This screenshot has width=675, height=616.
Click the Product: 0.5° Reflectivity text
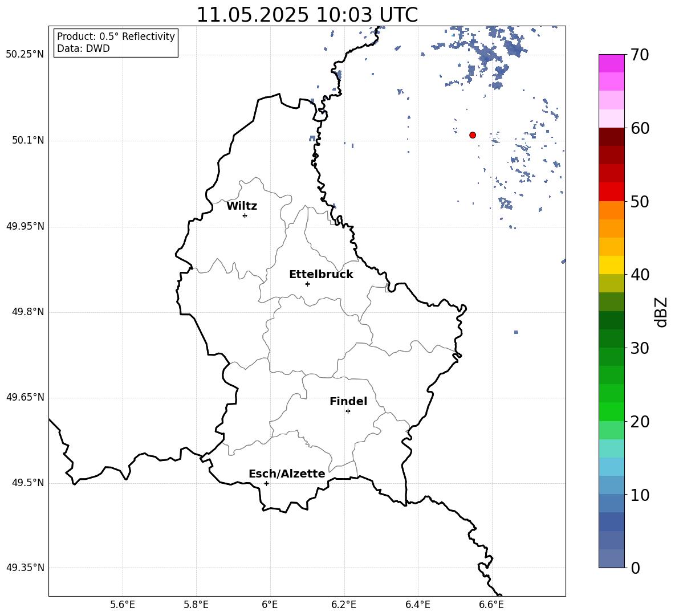tap(116, 36)
